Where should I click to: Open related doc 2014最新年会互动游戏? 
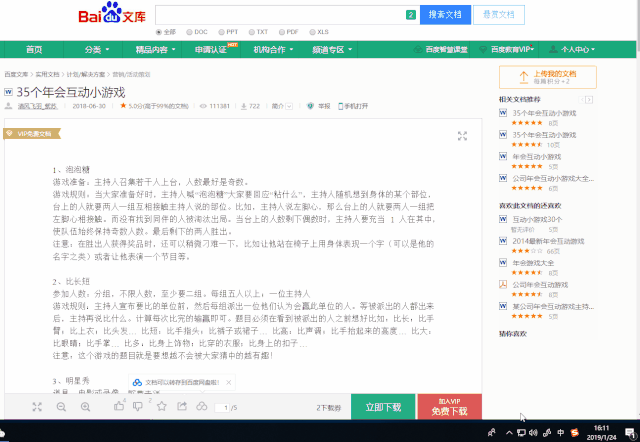point(548,241)
